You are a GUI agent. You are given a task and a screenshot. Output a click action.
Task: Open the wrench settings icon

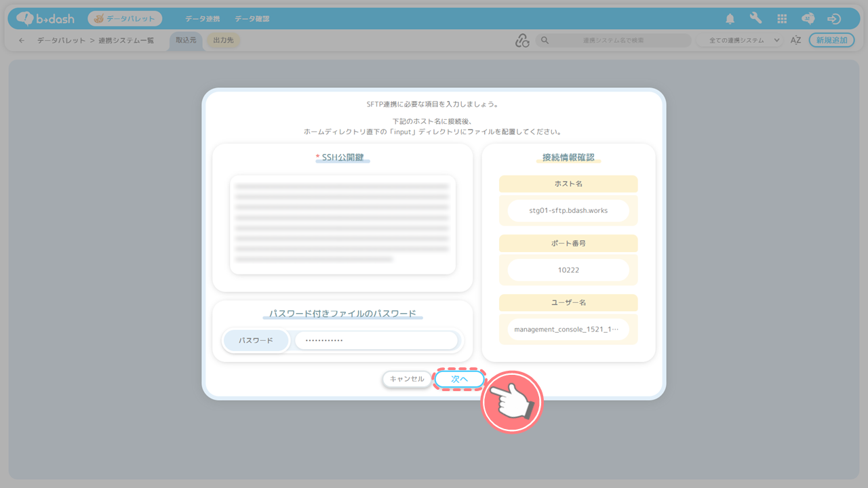coord(755,19)
